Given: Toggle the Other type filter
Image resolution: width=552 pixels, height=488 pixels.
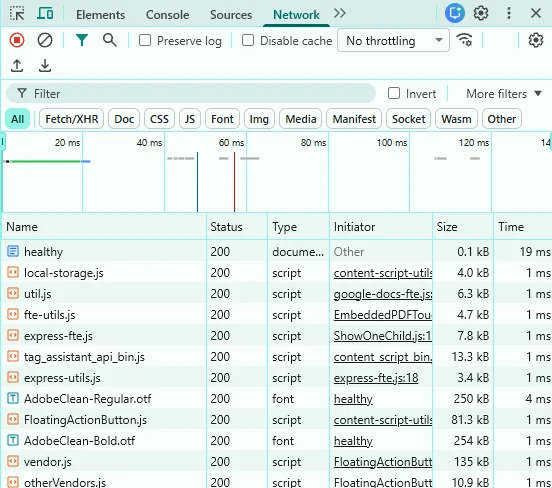Looking at the screenshot, I should point(502,119).
